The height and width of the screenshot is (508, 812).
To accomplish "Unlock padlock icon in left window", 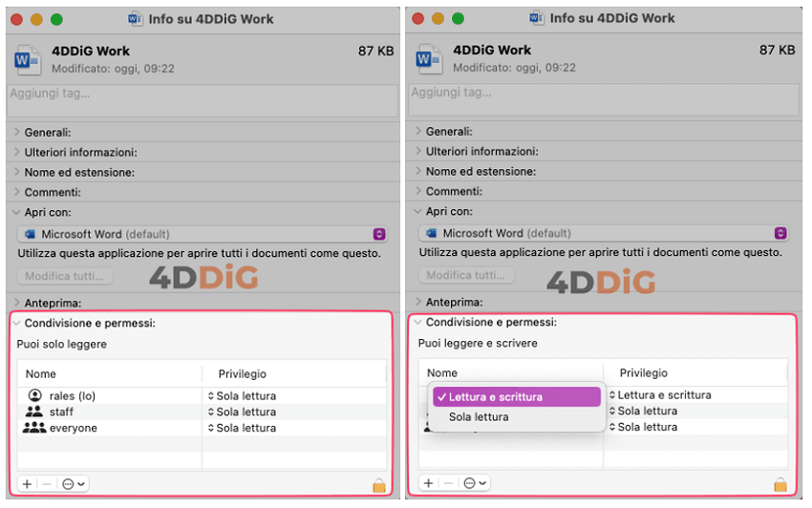I will tap(379, 485).
